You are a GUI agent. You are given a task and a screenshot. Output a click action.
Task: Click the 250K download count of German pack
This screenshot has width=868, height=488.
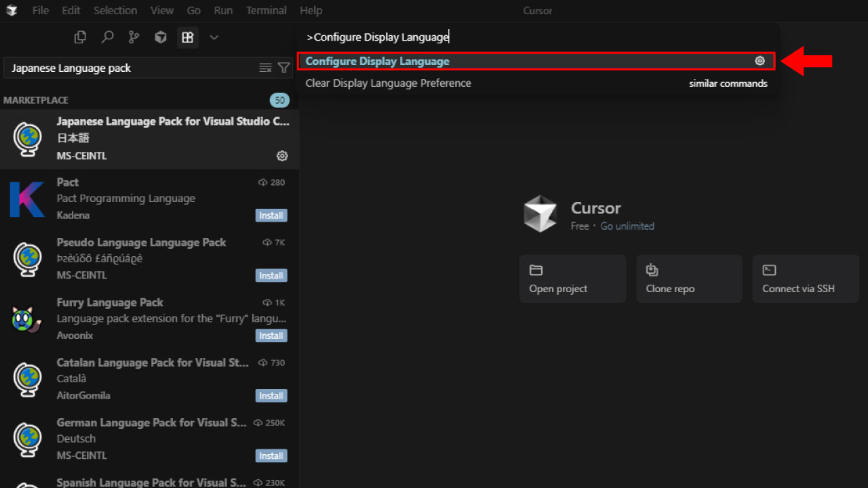tap(269, 423)
